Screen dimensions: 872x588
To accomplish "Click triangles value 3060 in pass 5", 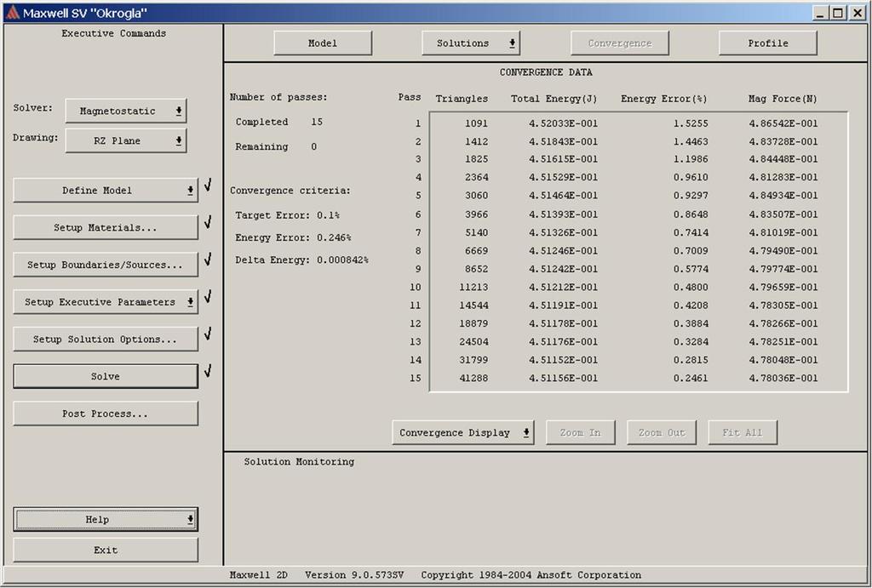I will [477, 196].
